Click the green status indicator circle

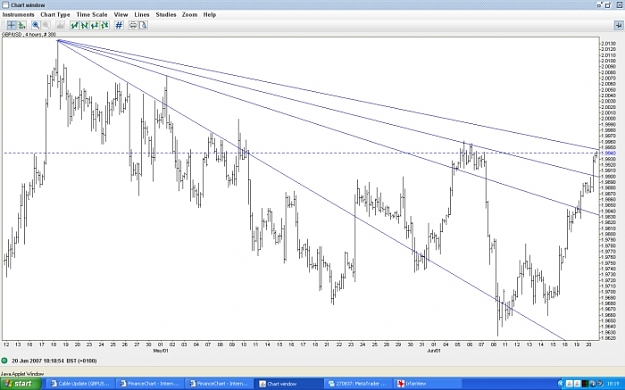tap(4, 360)
